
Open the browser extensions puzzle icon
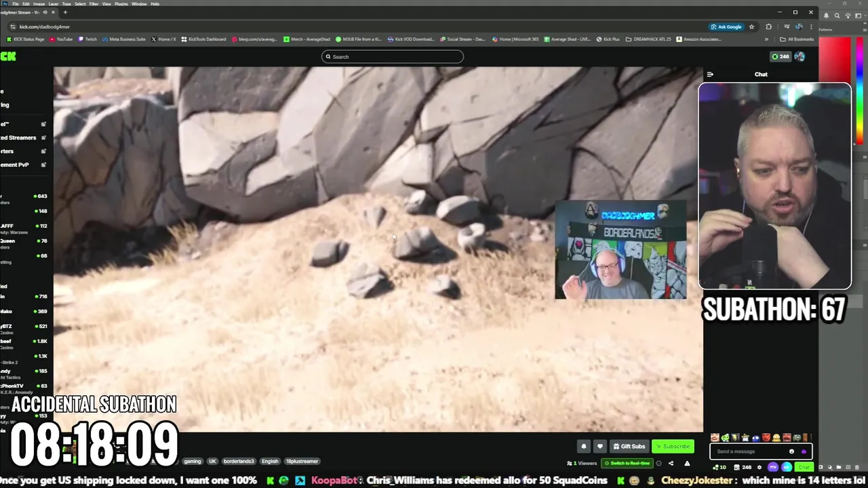[768, 26]
